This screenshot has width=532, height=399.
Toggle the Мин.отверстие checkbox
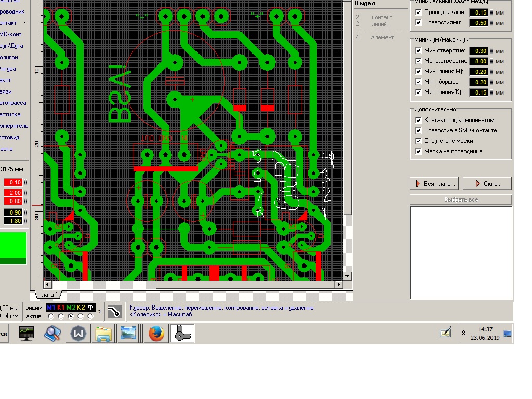click(418, 50)
